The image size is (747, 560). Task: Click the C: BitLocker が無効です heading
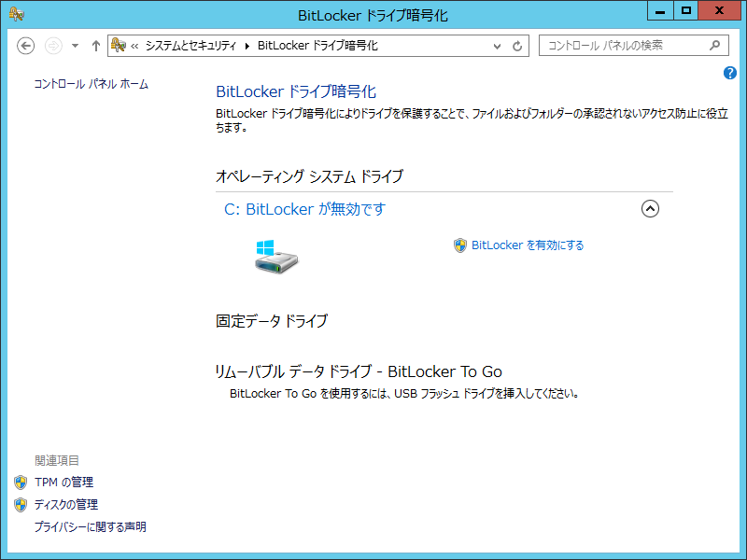click(x=305, y=209)
